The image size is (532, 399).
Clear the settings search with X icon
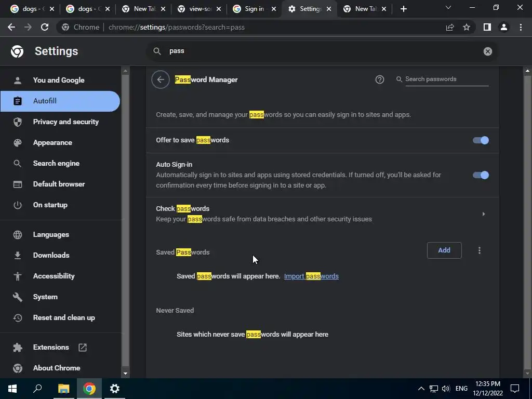[487, 51]
